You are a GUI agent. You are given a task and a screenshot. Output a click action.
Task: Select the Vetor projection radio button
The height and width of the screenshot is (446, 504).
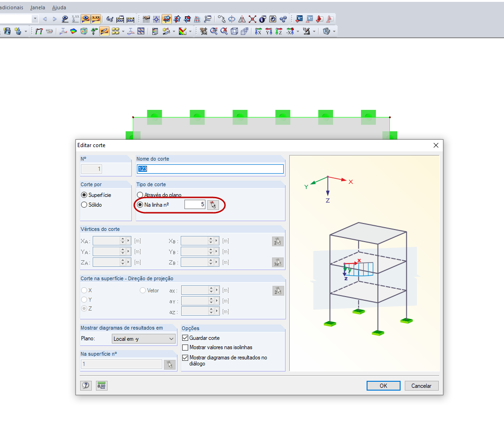click(143, 291)
